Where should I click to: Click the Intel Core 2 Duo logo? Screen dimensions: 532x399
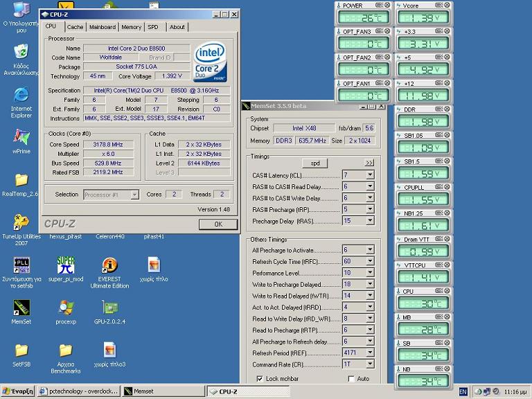point(210,62)
